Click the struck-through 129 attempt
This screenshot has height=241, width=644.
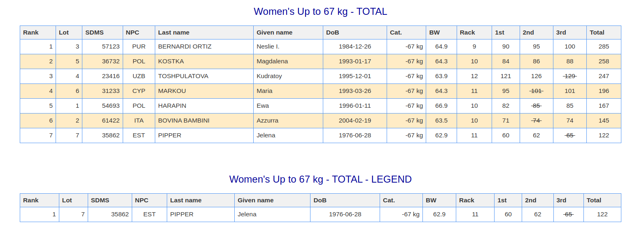pos(569,76)
